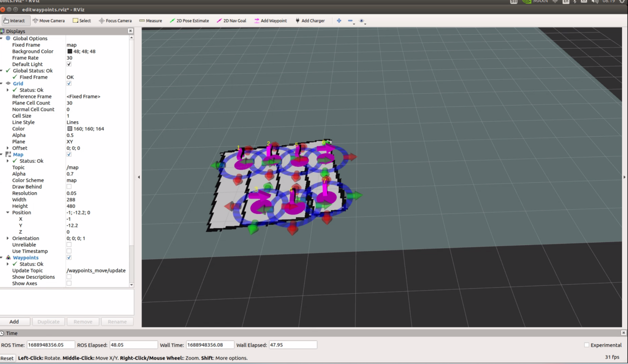This screenshot has height=364, width=628.
Task: Click the Background Color swatch
Action: click(69, 52)
